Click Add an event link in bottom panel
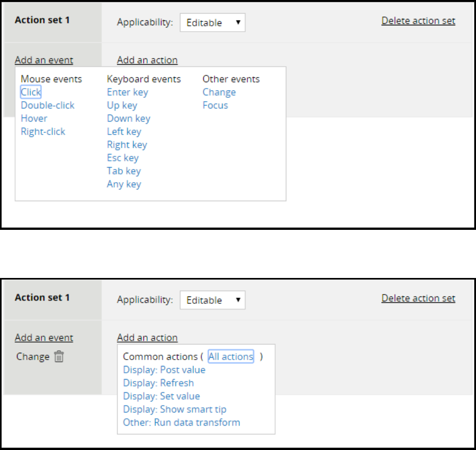 tap(44, 338)
